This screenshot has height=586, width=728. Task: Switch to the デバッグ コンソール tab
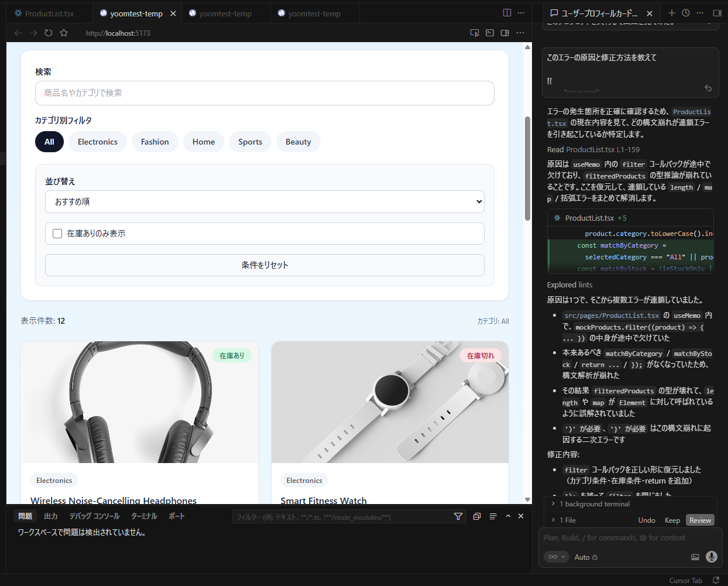pos(94,516)
